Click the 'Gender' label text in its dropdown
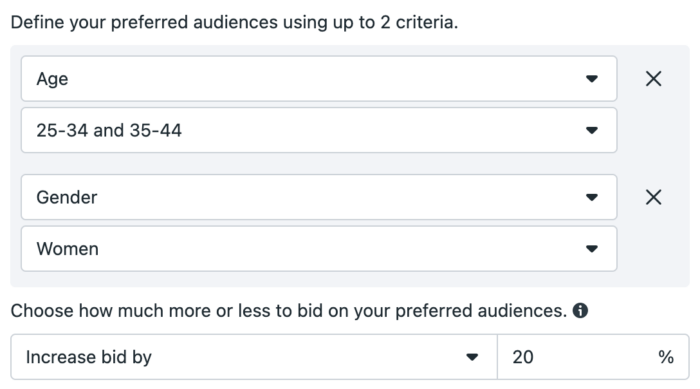700x389 pixels. coord(67,197)
